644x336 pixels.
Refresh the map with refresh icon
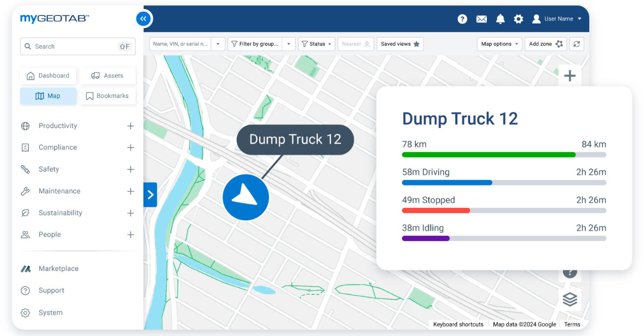[576, 44]
